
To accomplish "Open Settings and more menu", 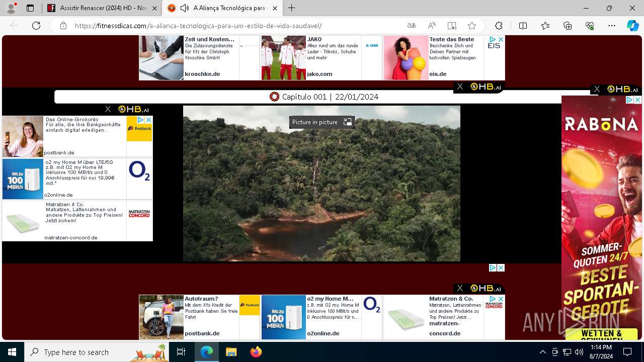I will tap(612, 26).
